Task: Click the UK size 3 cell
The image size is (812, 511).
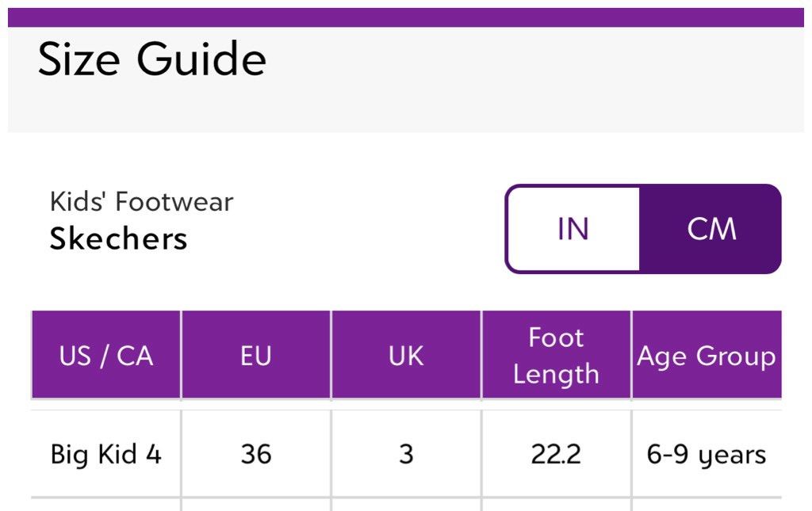Action: [406, 454]
